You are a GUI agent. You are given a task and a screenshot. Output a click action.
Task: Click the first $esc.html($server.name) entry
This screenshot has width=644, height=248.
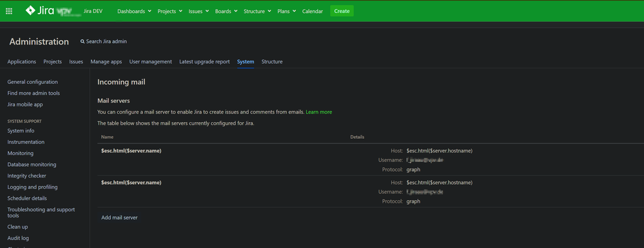pos(132,151)
